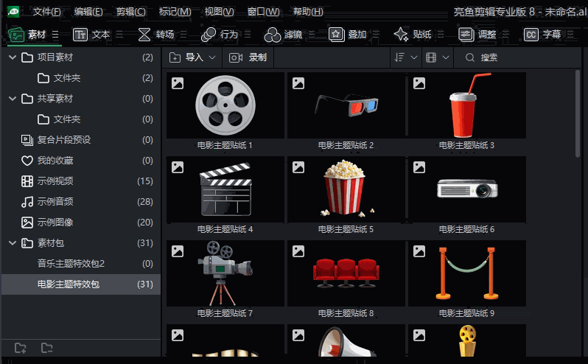Image resolution: width=588 pixels, height=364 pixels.
Task: Open the 字幕 captions tab
Action: point(542,35)
